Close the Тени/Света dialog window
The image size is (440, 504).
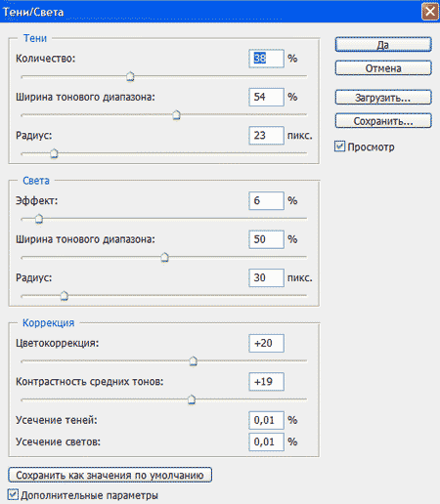click(430, 12)
